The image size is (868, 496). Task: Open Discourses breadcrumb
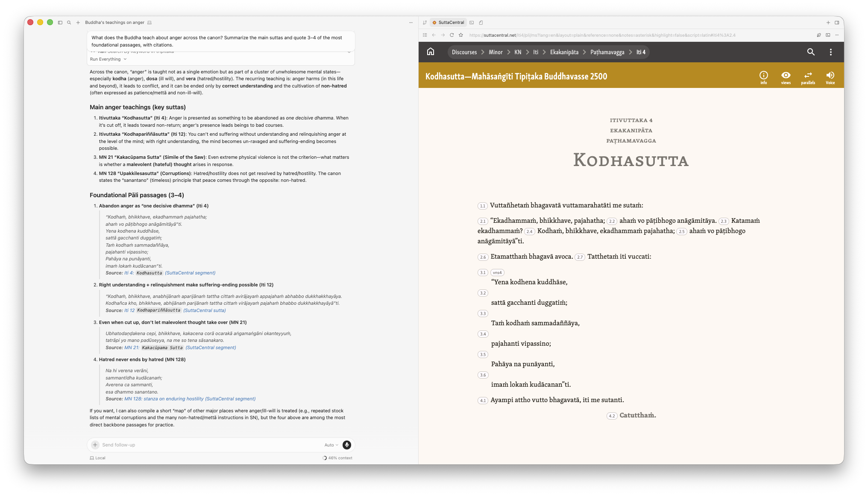[464, 52]
